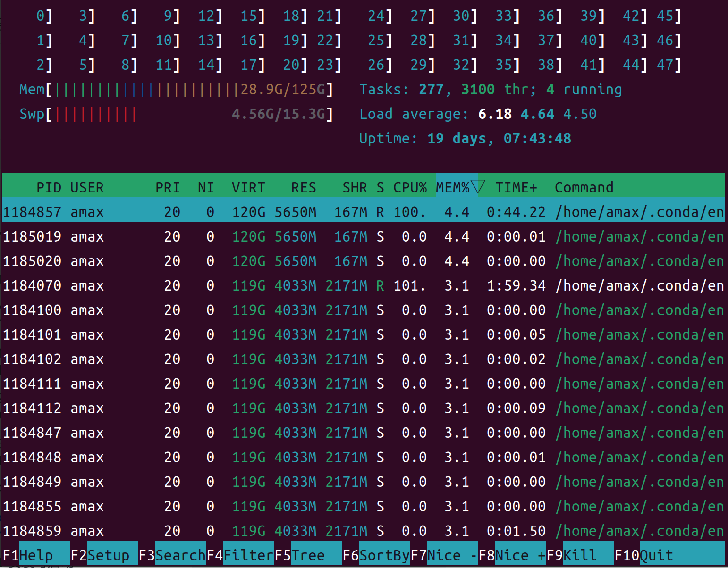The height and width of the screenshot is (568, 728).
Task: Click CPU core 24 meter
Action: [x=380, y=16]
